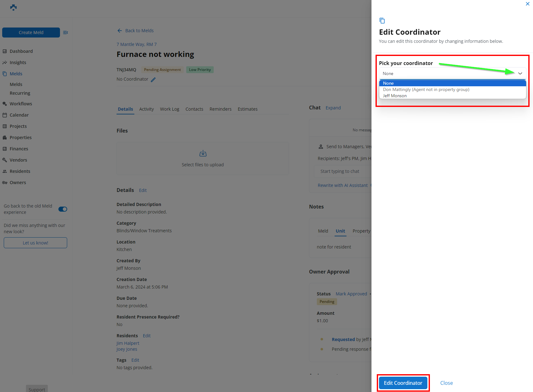Click the collapse sidebar menu icon
Viewport: 533px width, 392px height.
point(66,33)
